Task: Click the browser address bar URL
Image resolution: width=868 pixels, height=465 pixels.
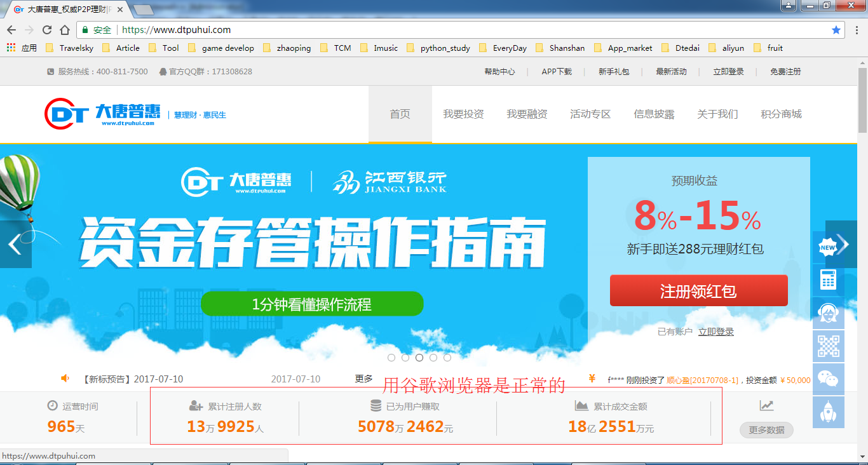Action: 176,30
